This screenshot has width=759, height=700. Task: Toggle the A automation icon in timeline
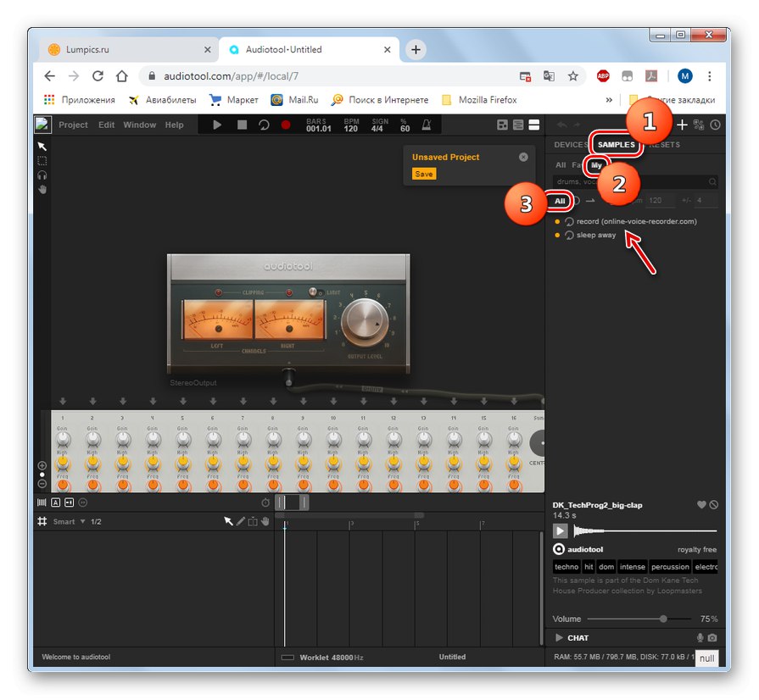tap(56, 503)
